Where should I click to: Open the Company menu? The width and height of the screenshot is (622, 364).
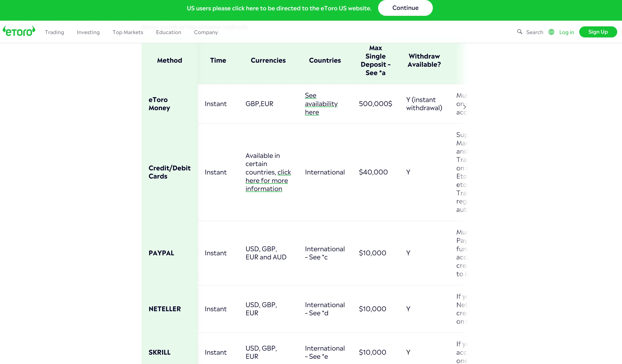tap(206, 32)
